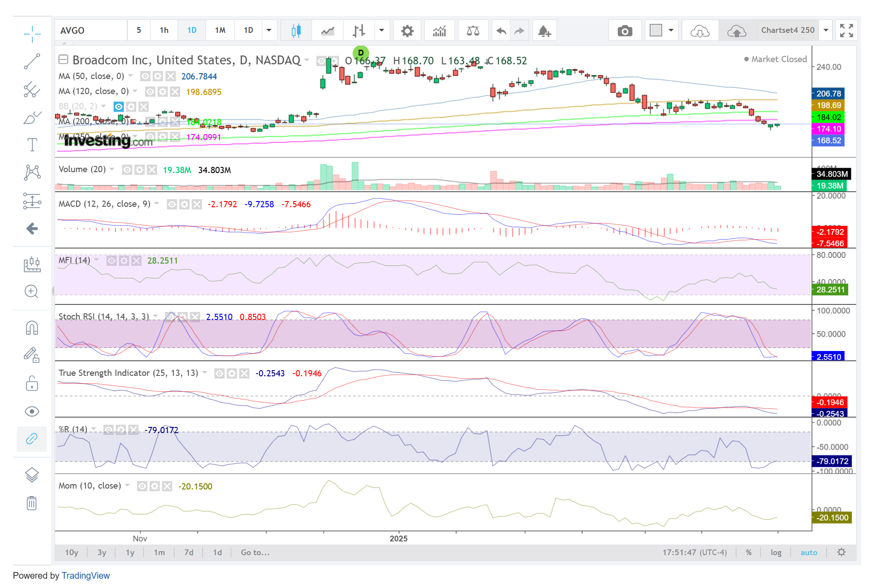Click the undo arrow in toolbar
Image resolution: width=869 pixels, height=588 pixels.
click(501, 31)
